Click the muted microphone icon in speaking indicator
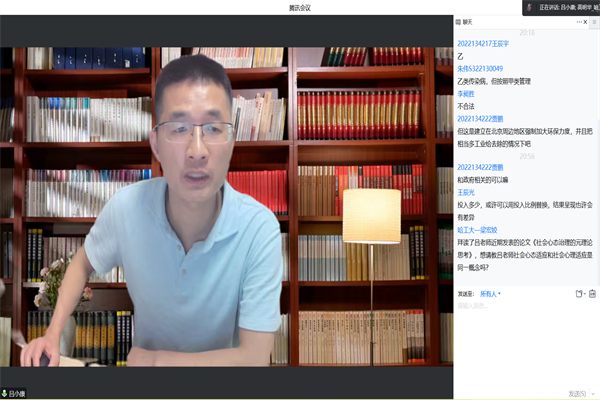 [x=529, y=7]
